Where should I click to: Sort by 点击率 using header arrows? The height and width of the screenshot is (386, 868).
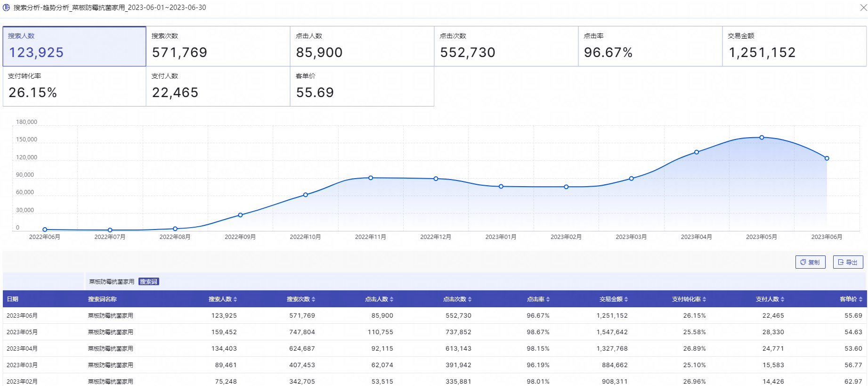pyautogui.click(x=548, y=299)
